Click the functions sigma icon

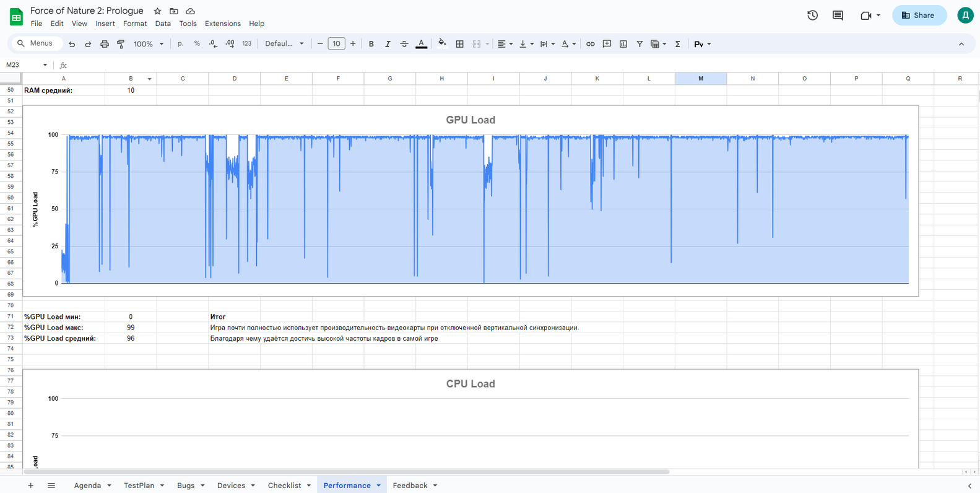(x=677, y=44)
